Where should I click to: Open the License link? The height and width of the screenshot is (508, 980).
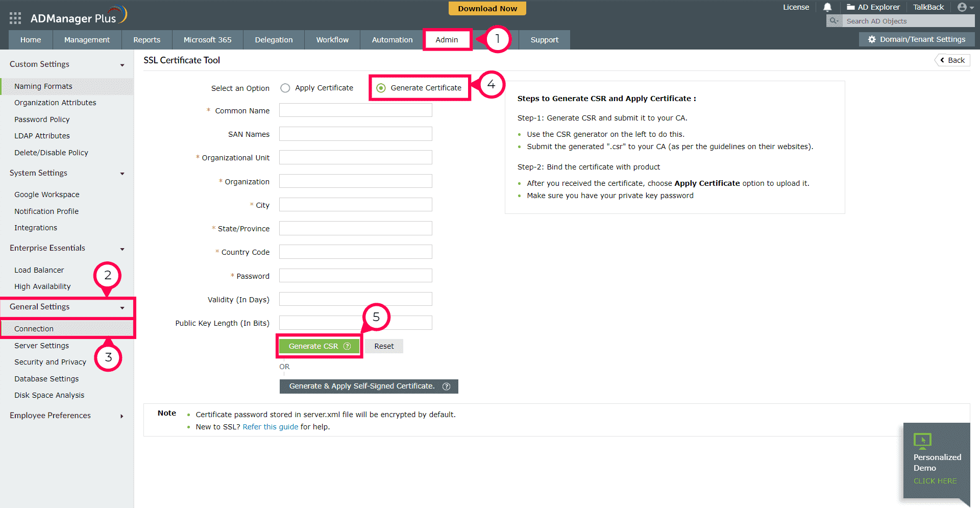796,7
